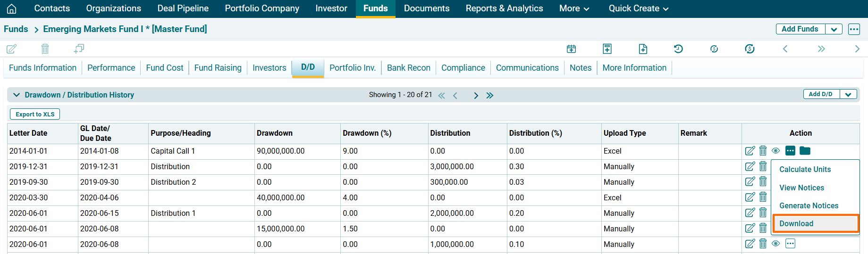Go to the next page of history records
The width and height of the screenshot is (868, 254).
(476, 95)
